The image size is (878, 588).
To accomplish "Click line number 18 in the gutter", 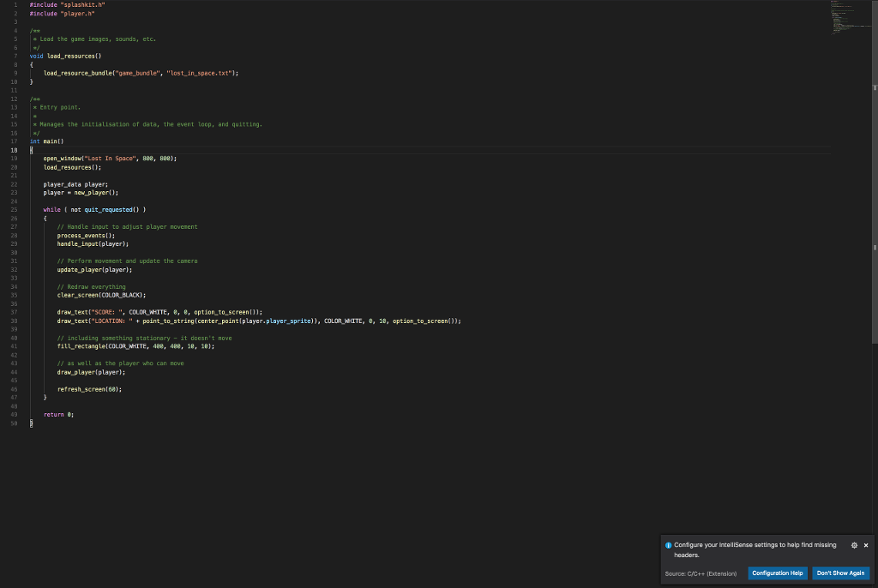I will coord(14,150).
